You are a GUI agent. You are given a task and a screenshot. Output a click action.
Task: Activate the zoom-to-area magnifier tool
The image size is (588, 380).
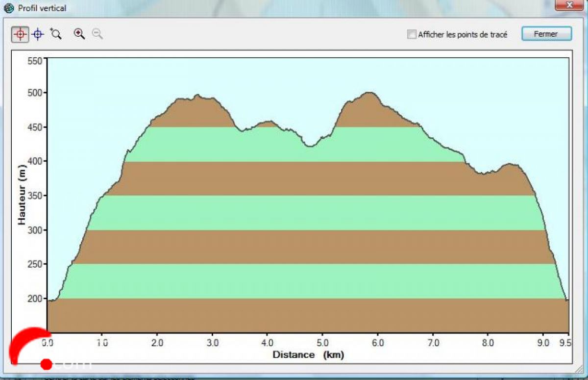tap(56, 34)
